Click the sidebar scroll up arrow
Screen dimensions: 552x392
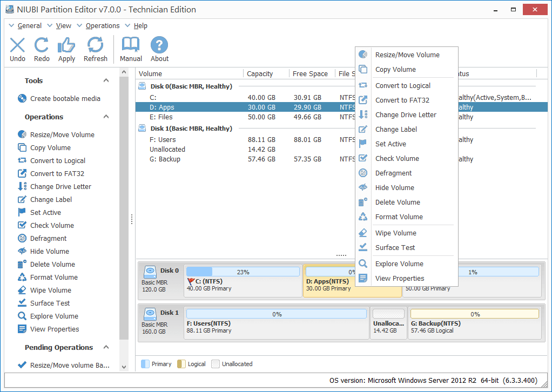(x=124, y=72)
